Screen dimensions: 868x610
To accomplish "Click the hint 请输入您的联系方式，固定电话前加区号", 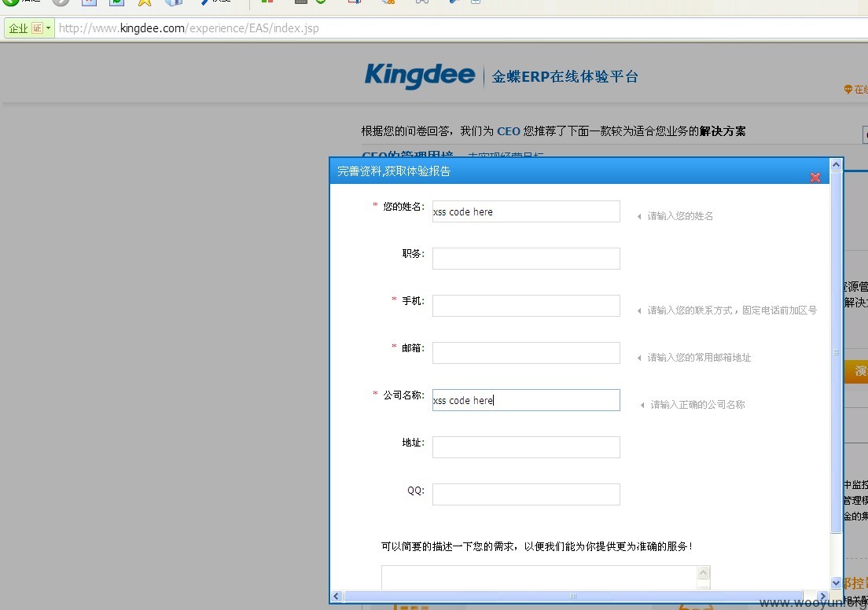I will point(732,310).
